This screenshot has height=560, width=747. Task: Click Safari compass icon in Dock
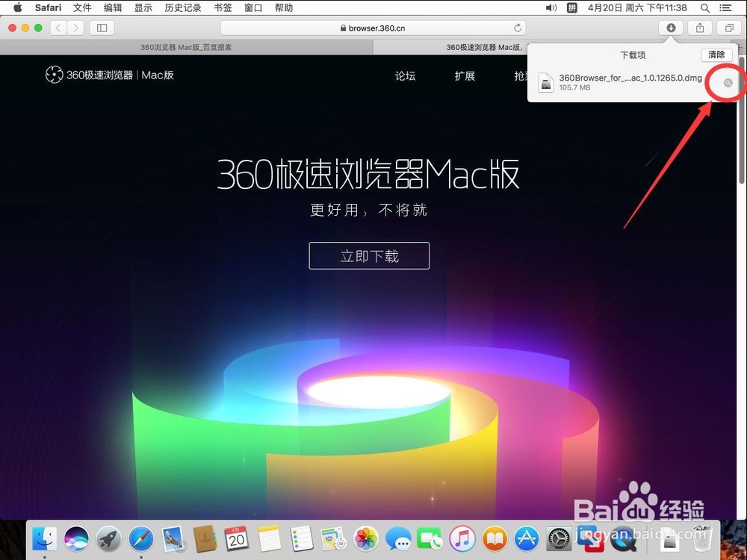coord(141,539)
